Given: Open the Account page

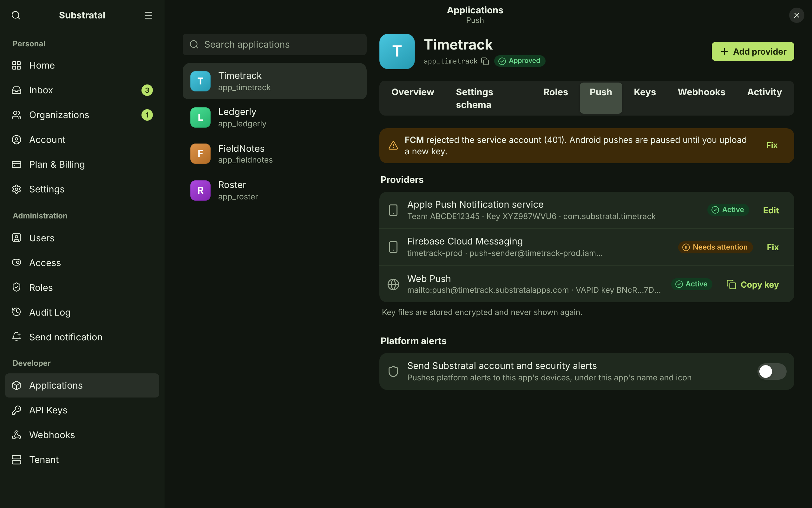Looking at the screenshot, I should [82, 140].
